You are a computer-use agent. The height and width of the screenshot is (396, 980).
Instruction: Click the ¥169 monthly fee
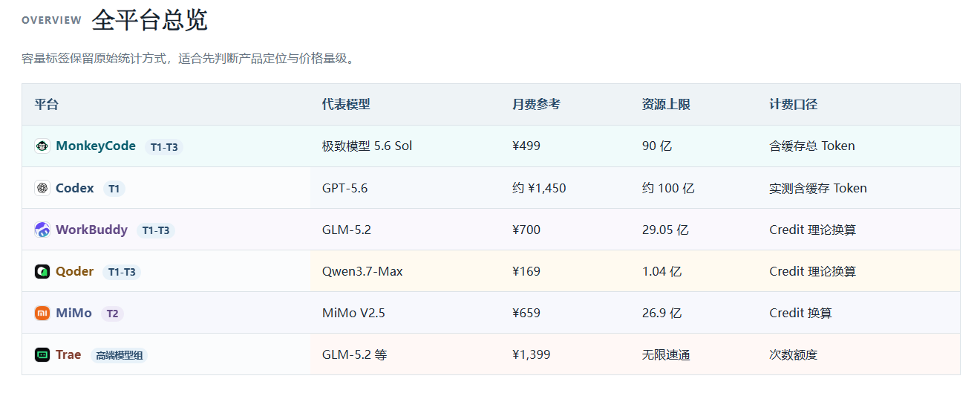526,271
